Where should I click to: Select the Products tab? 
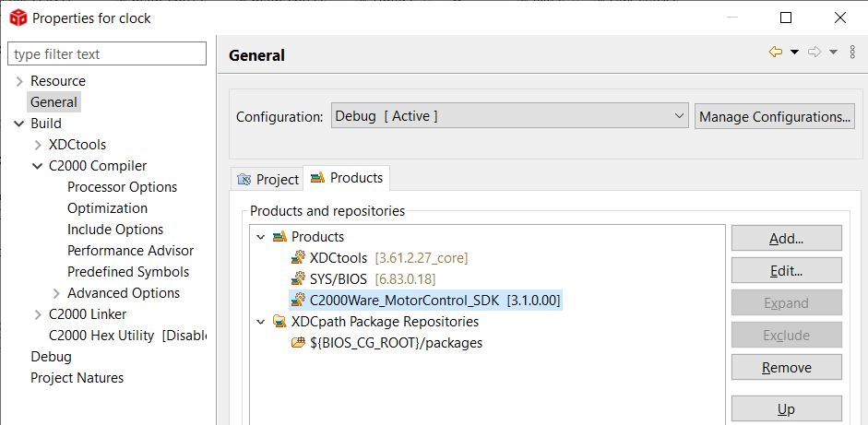click(x=348, y=178)
